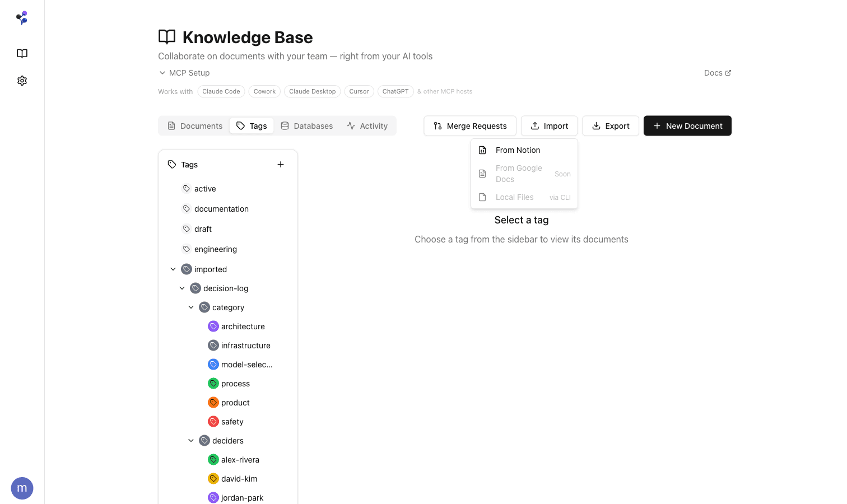Create a New Document
The height and width of the screenshot is (504, 847).
click(687, 125)
